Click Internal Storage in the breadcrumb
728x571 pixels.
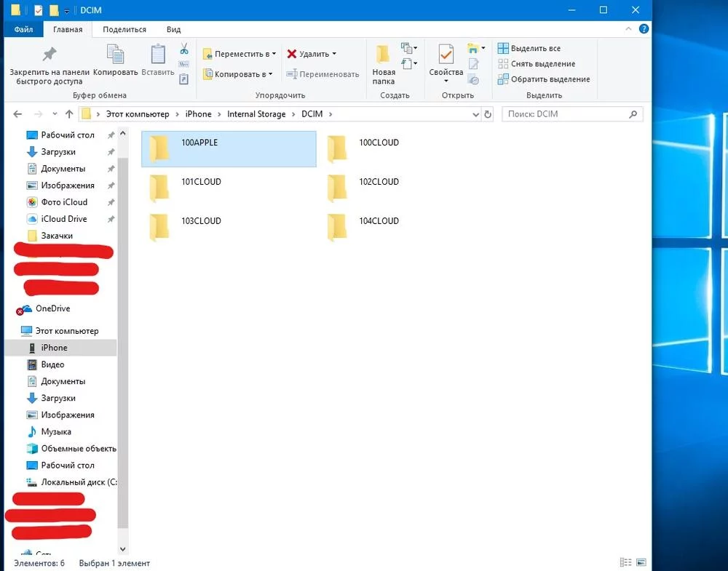256,114
